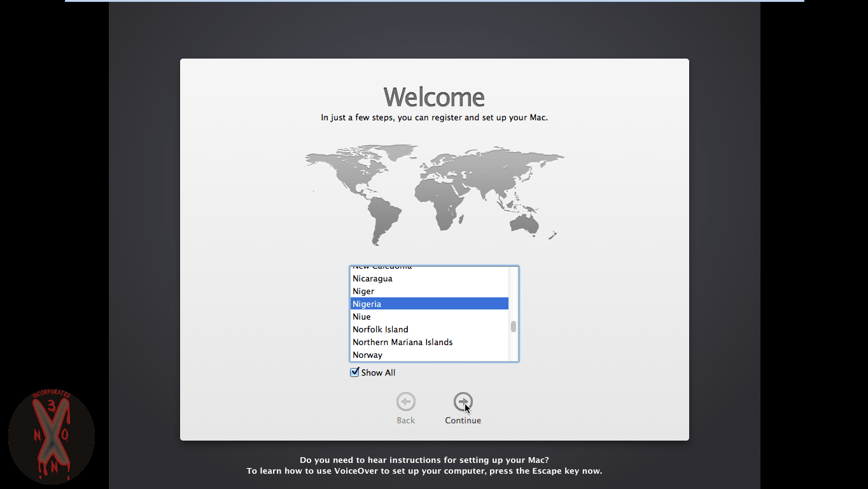Click the Continue arrow icon

pos(463,402)
